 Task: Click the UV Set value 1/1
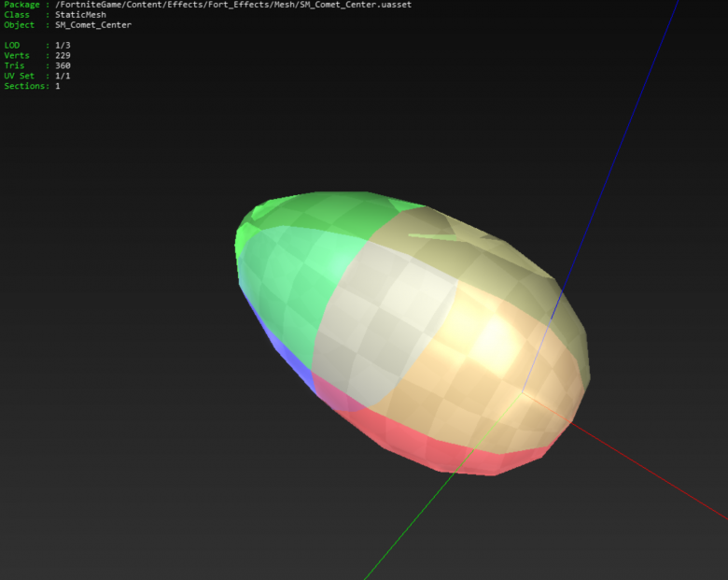click(63, 77)
